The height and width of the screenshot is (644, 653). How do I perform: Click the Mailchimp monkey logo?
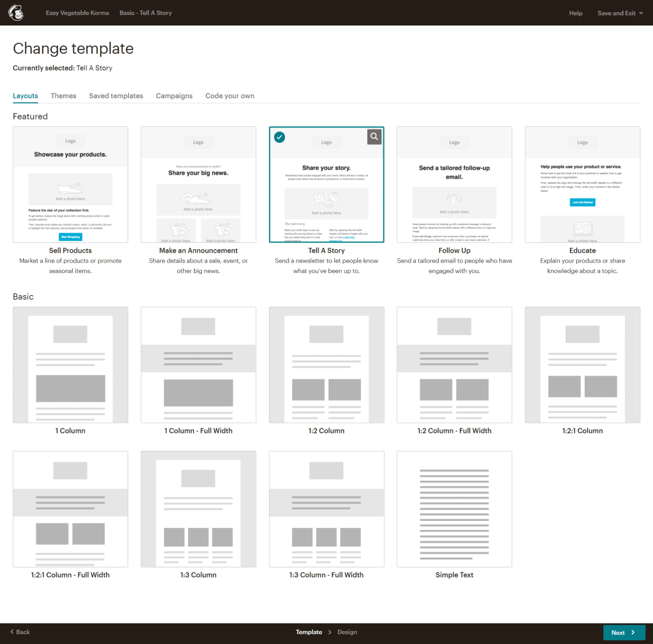click(16, 13)
